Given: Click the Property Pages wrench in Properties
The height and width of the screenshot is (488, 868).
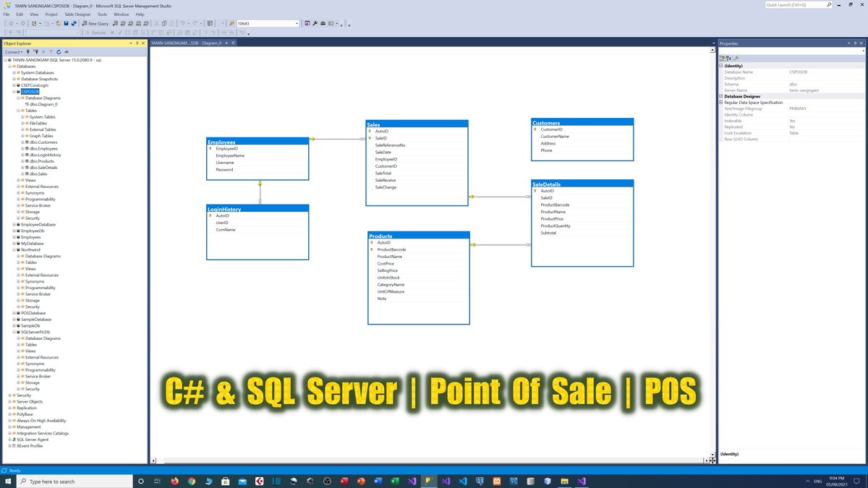Looking at the screenshot, I should [x=737, y=59].
